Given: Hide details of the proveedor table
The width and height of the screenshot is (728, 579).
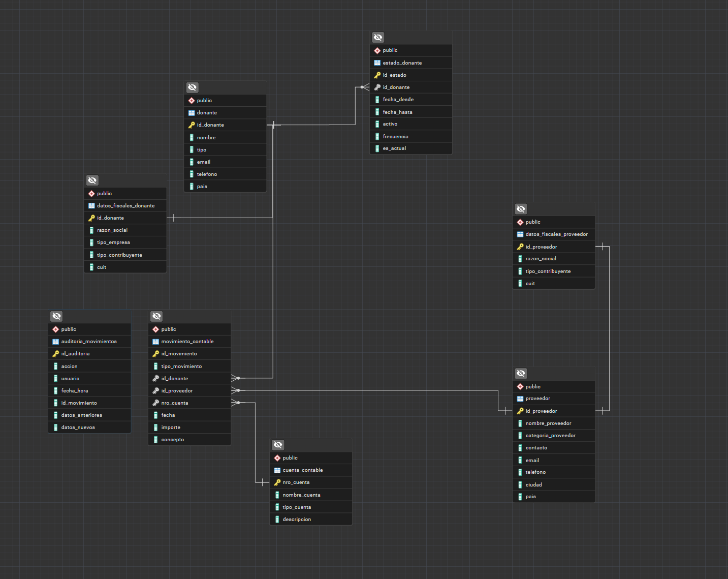Looking at the screenshot, I should (x=521, y=374).
